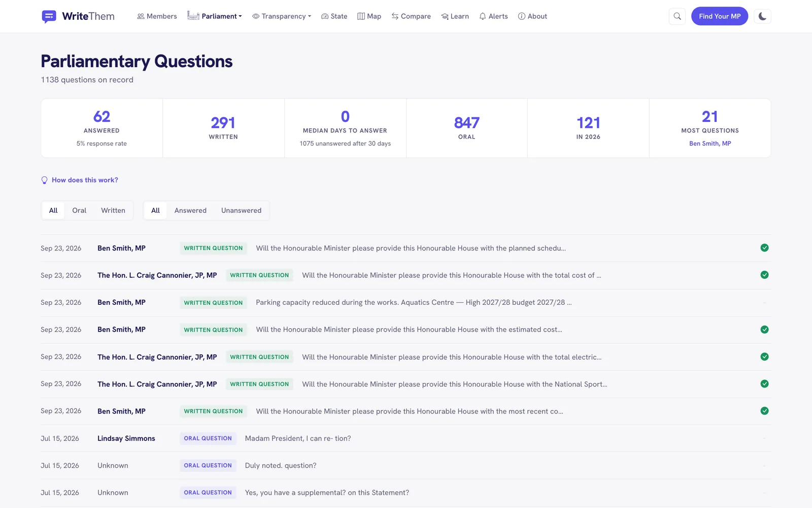Filter by Answered questions
Screen dimensions: 812x508
click(x=190, y=210)
